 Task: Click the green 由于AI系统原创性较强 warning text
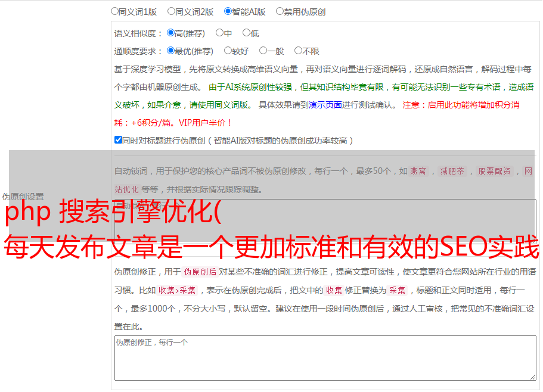coord(324,96)
